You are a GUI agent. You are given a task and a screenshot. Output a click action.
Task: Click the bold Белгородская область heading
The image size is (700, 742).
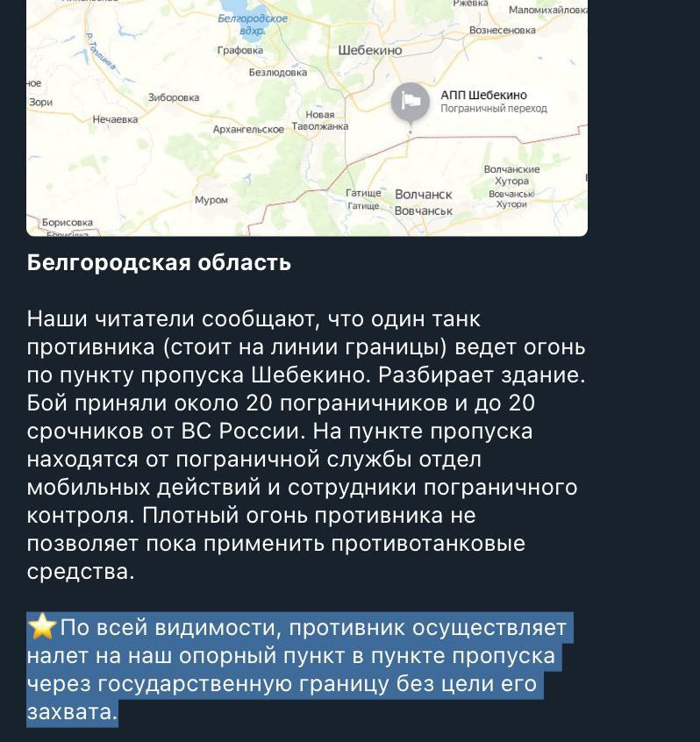click(159, 262)
